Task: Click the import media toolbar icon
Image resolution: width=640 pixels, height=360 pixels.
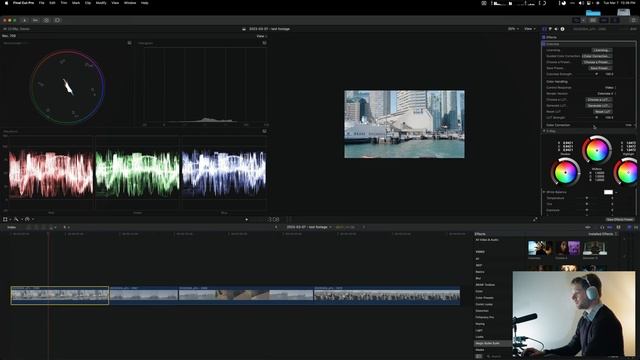Action: tap(24, 20)
